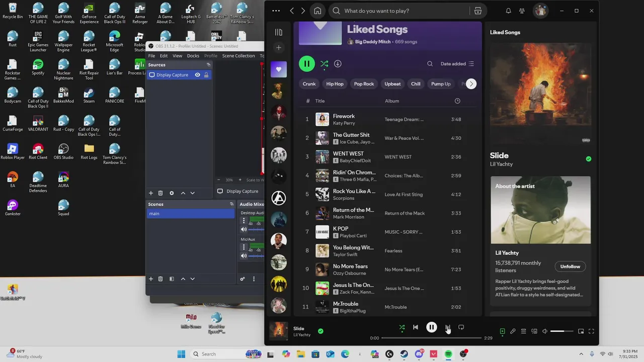Open OBS Scene Collection menu
This screenshot has height=362, width=644.
point(238,56)
